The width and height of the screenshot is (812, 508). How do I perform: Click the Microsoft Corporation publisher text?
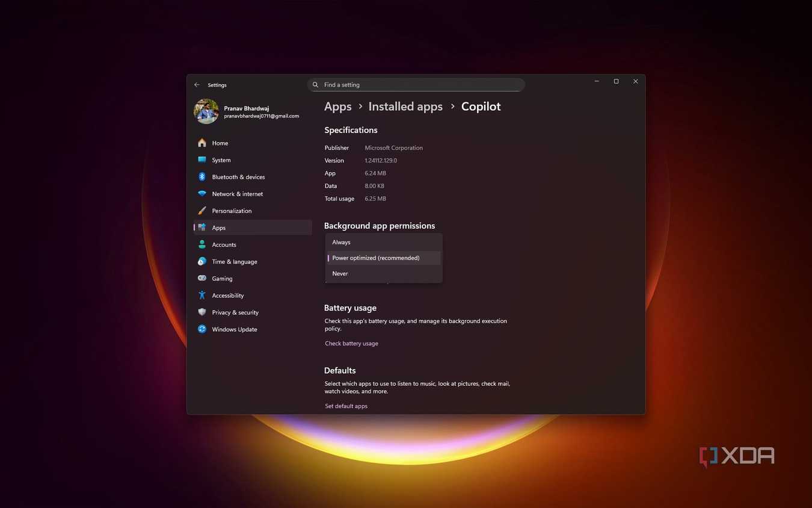coord(393,148)
